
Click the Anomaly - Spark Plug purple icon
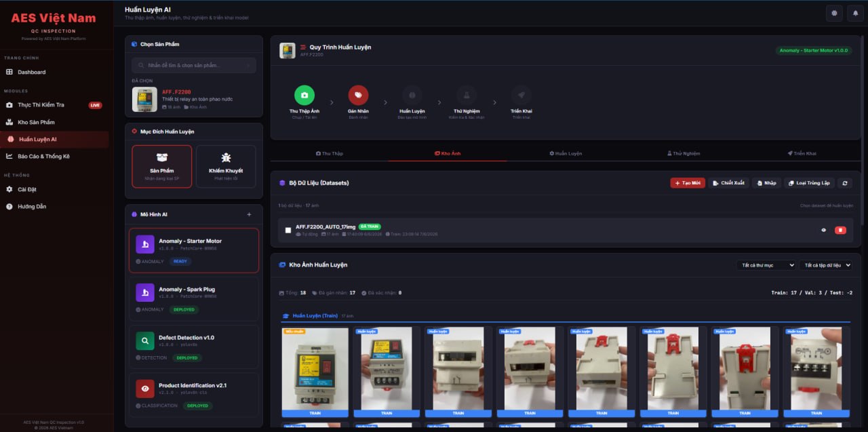tap(145, 292)
